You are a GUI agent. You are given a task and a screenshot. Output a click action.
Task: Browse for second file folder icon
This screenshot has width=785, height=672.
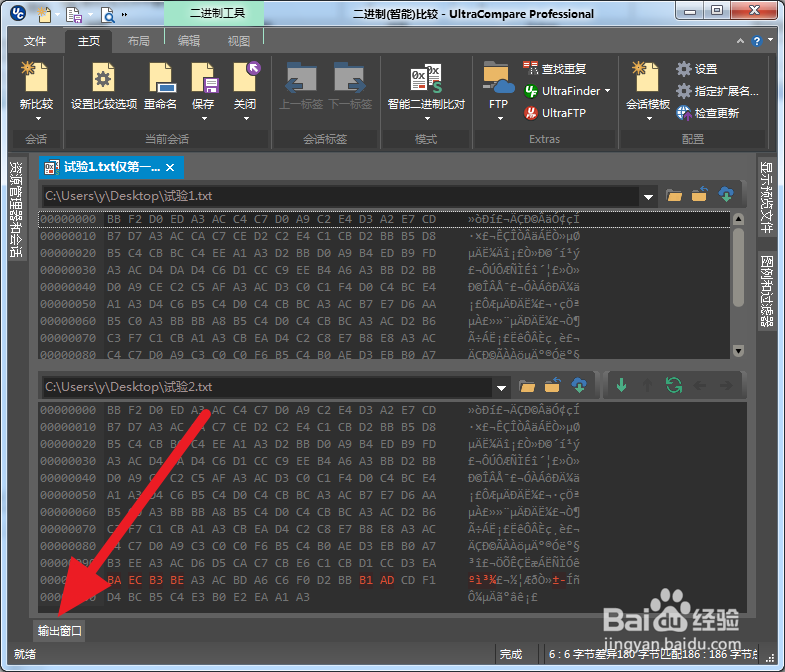(x=527, y=387)
